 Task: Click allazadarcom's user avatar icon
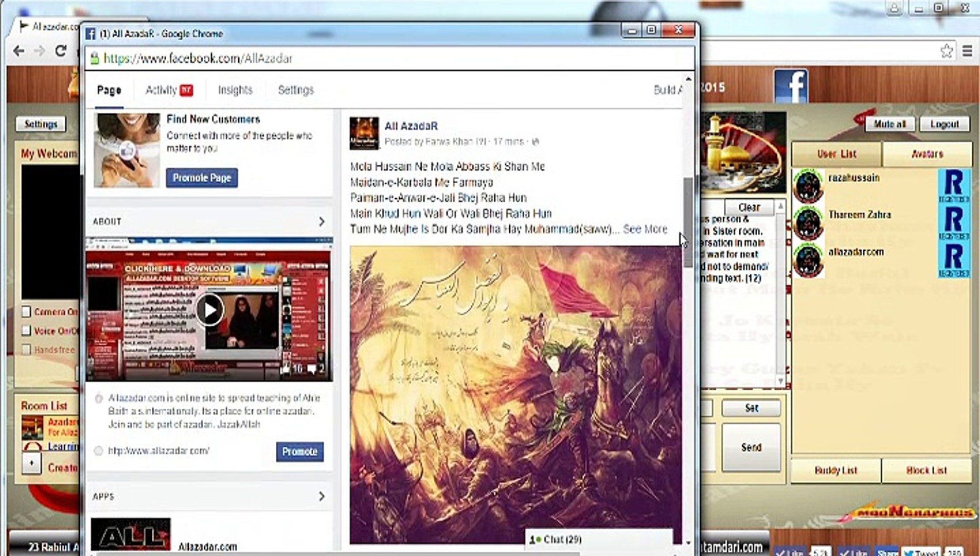tap(808, 260)
